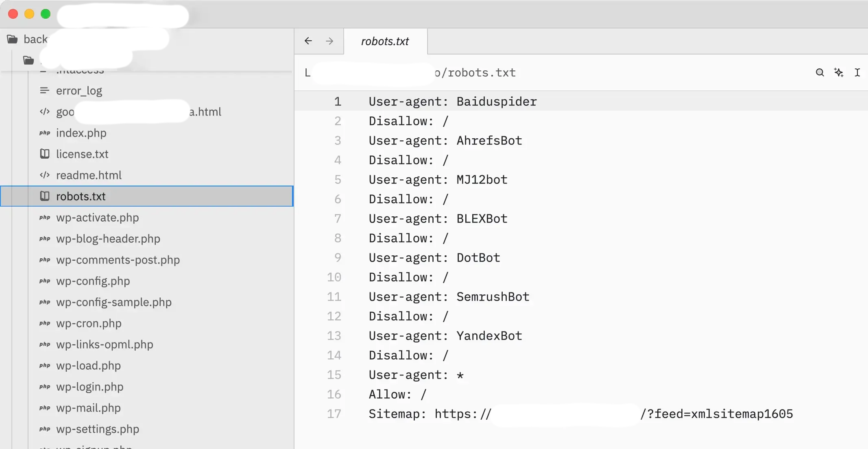Click the Sitemap URL on line 17

tap(614, 414)
